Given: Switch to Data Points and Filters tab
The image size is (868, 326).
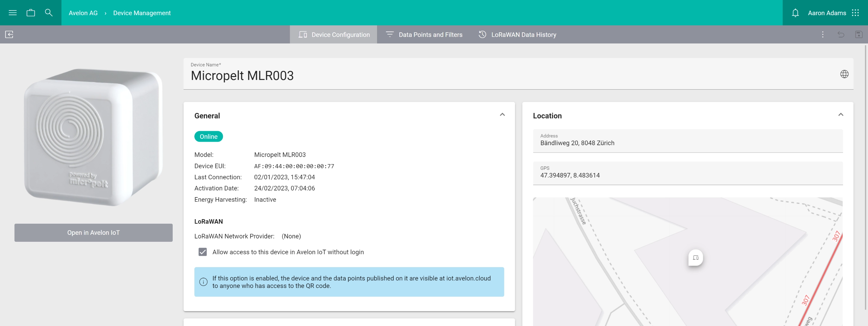Looking at the screenshot, I should pyautogui.click(x=423, y=34).
